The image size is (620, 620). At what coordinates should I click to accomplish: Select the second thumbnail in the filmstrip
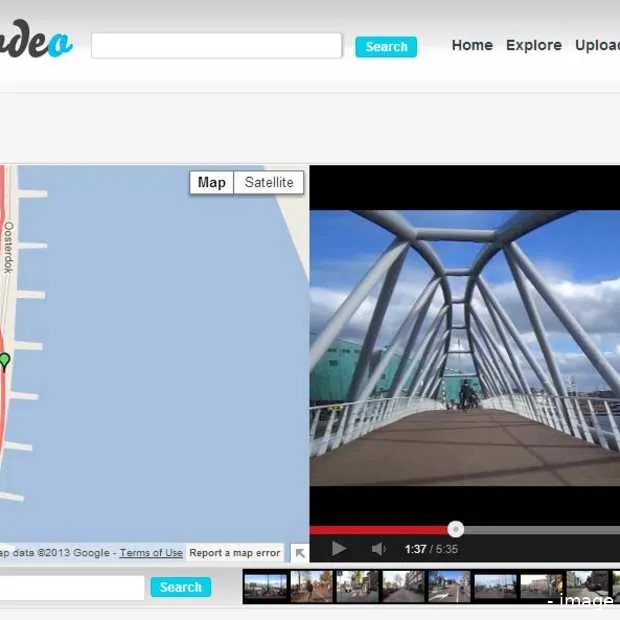311,586
